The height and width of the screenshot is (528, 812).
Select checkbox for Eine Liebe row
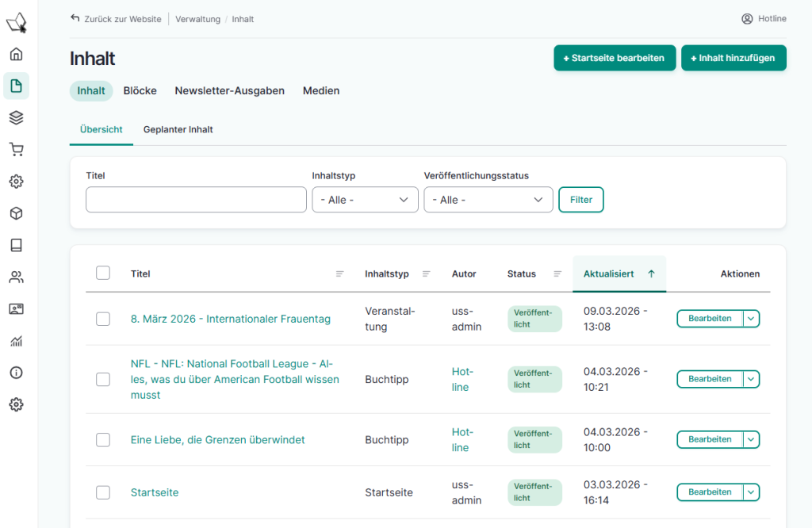(x=103, y=440)
